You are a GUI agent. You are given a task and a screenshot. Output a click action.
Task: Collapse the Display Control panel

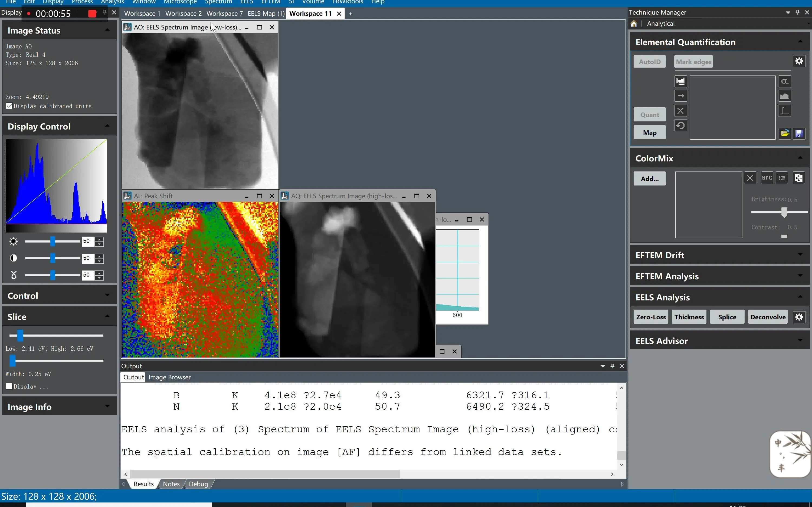[107, 126]
